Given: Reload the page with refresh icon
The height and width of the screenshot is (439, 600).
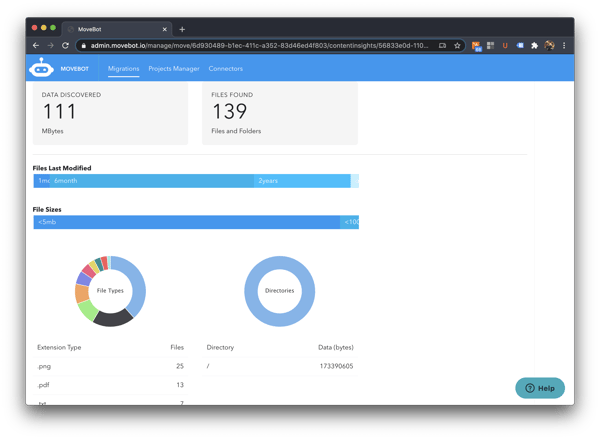Looking at the screenshot, I should [66, 45].
